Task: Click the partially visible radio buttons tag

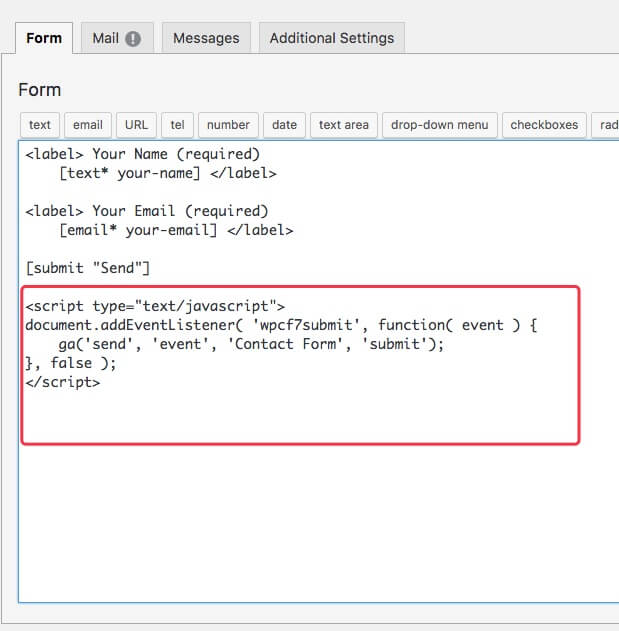Action: tap(606, 125)
